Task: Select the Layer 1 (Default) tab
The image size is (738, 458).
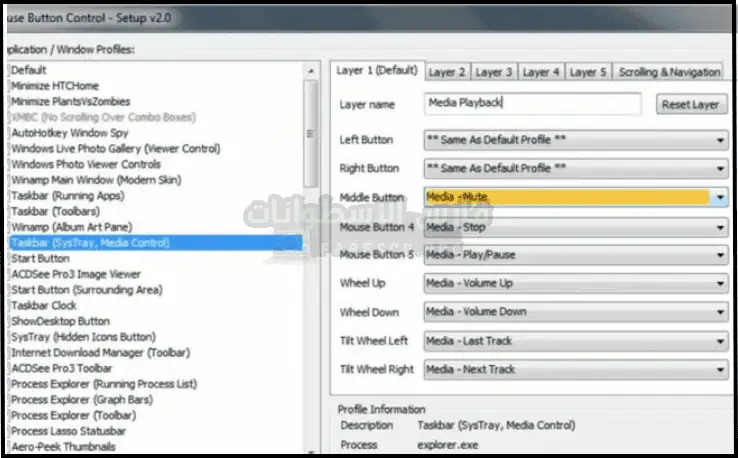Action: pyautogui.click(x=376, y=71)
